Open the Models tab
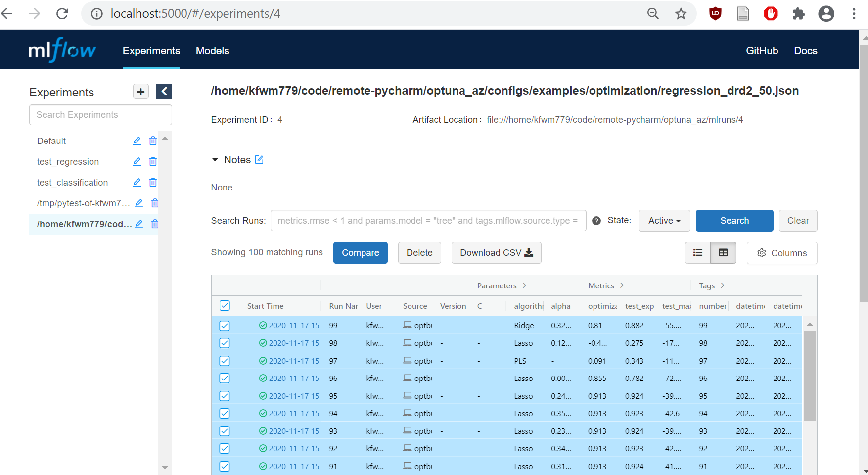 point(213,51)
